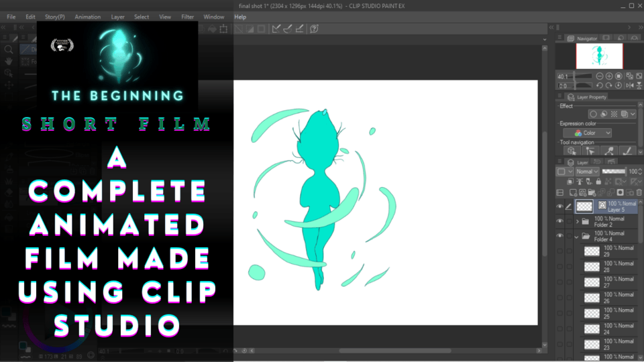Click the layer opacity slider

614,172
